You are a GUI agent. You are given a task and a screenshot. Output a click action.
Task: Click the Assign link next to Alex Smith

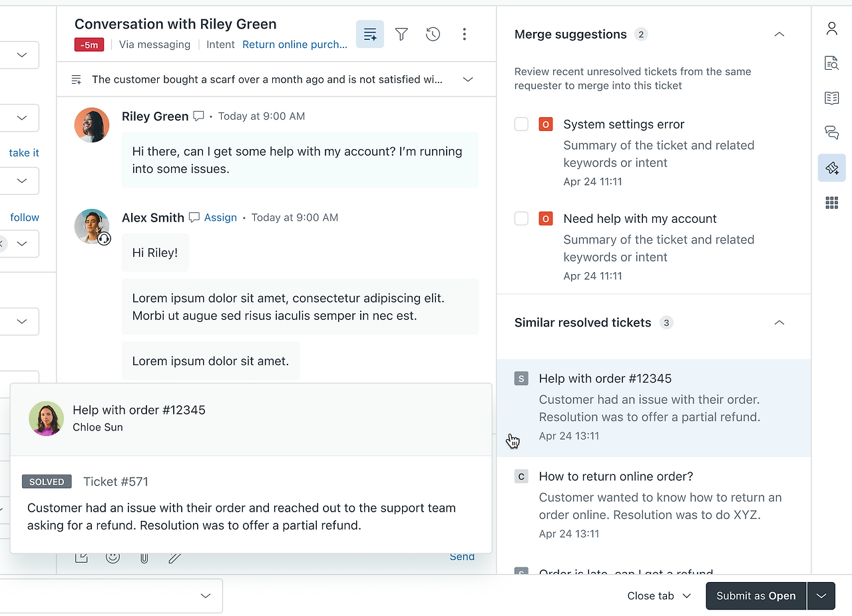pos(220,218)
